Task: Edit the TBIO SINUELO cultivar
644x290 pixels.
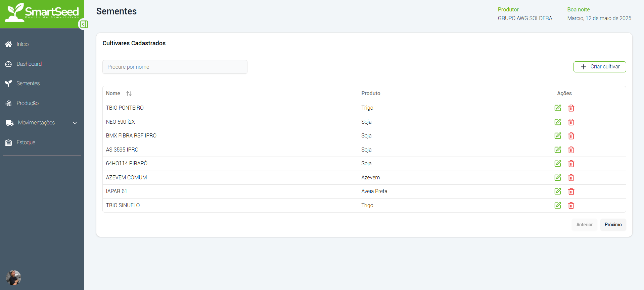Action: (558, 205)
